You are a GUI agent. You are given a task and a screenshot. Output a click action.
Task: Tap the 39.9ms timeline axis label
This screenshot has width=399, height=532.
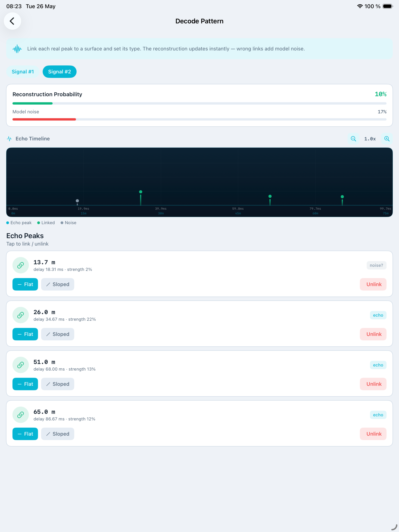(161, 209)
